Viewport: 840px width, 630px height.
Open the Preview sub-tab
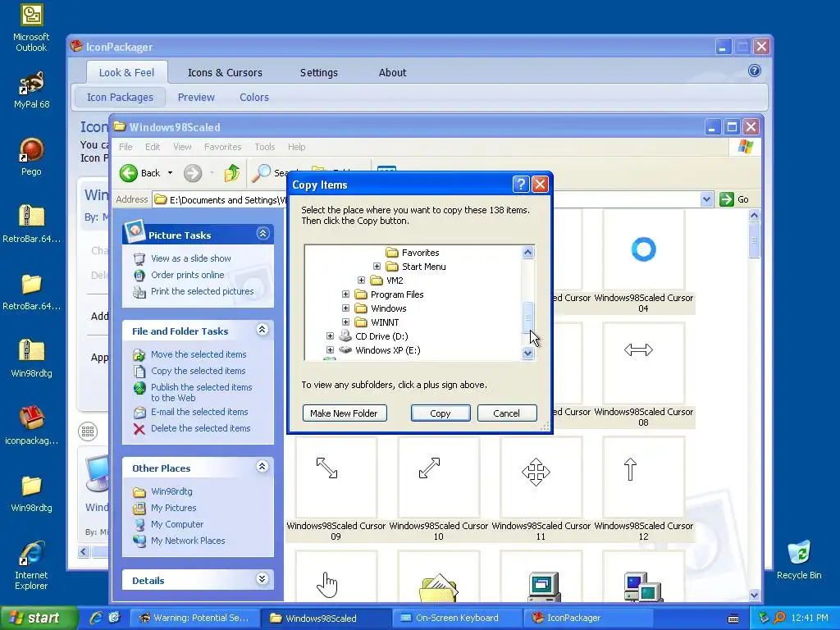pos(196,97)
